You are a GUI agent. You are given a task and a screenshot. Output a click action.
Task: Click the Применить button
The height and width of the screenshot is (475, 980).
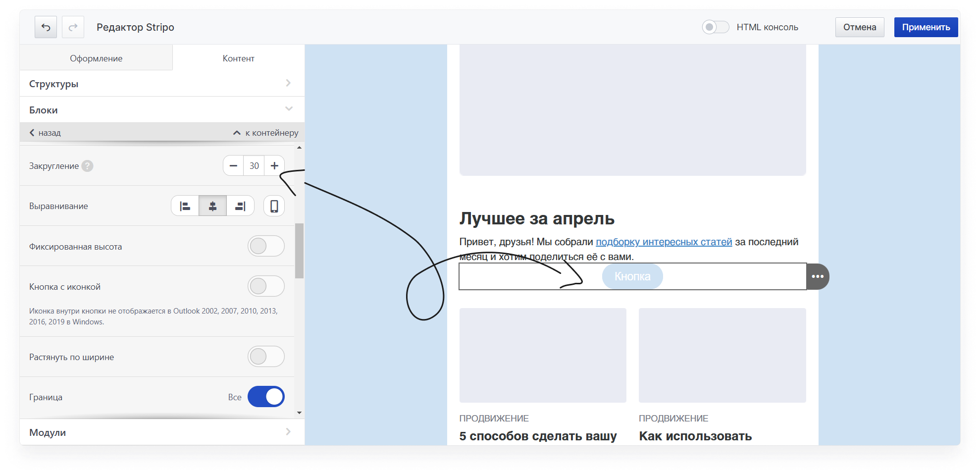click(926, 27)
